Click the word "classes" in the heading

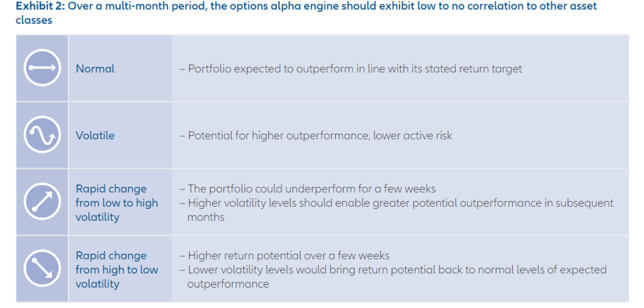(33, 20)
